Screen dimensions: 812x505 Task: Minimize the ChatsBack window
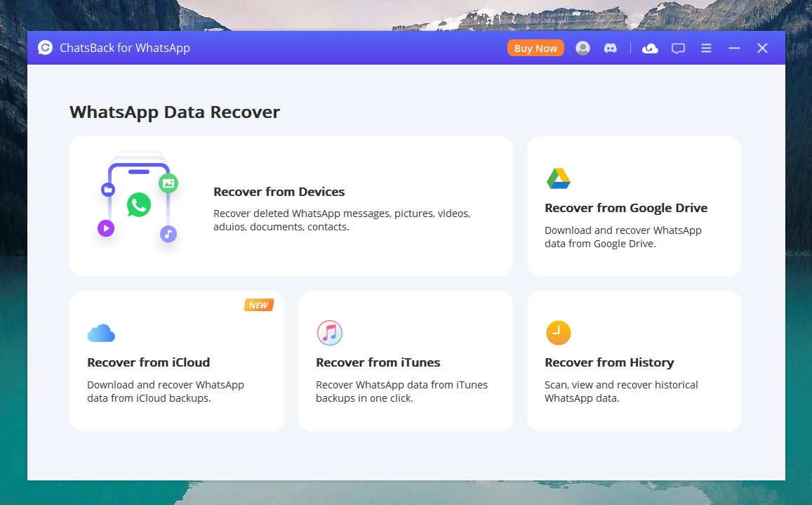[734, 48]
